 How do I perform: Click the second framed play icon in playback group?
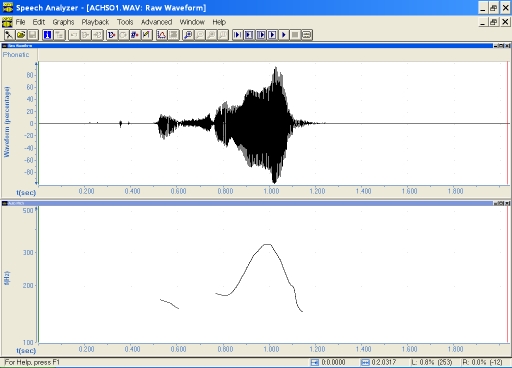point(249,35)
